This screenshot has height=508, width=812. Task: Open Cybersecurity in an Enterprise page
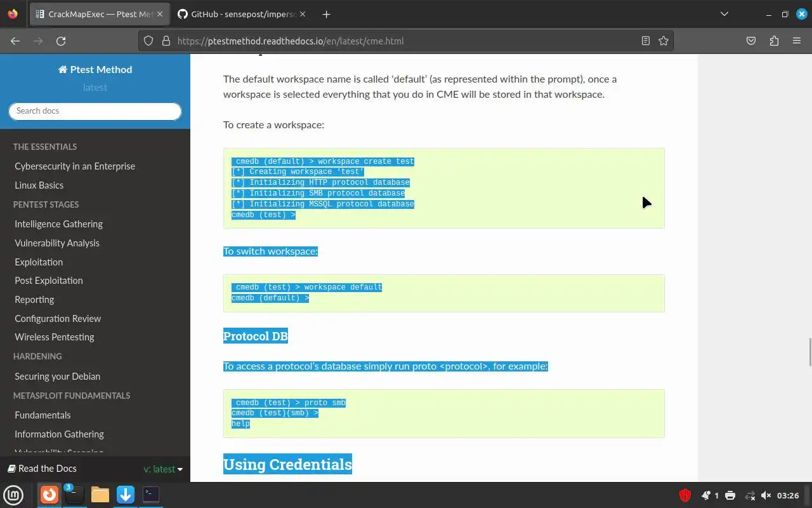(x=75, y=166)
